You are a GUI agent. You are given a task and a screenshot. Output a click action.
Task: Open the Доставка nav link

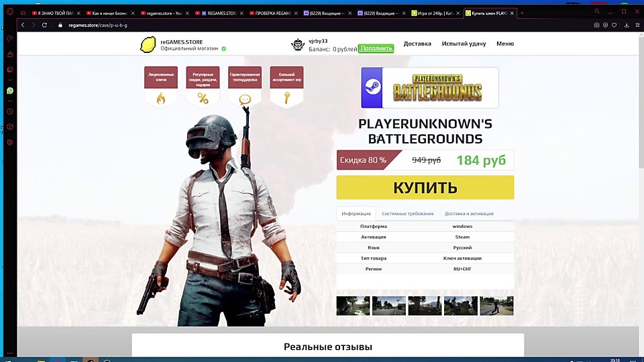417,44
